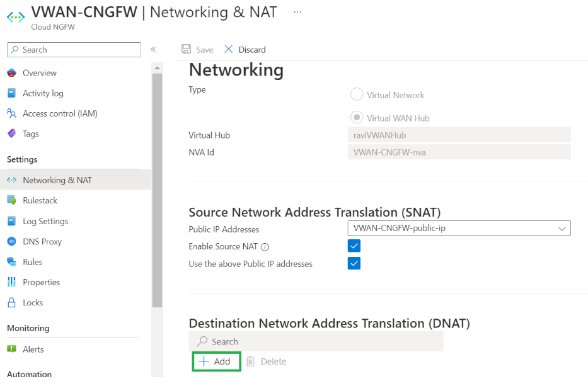Open the more options ellipsis menu
The image size is (588, 386).
pos(296,13)
